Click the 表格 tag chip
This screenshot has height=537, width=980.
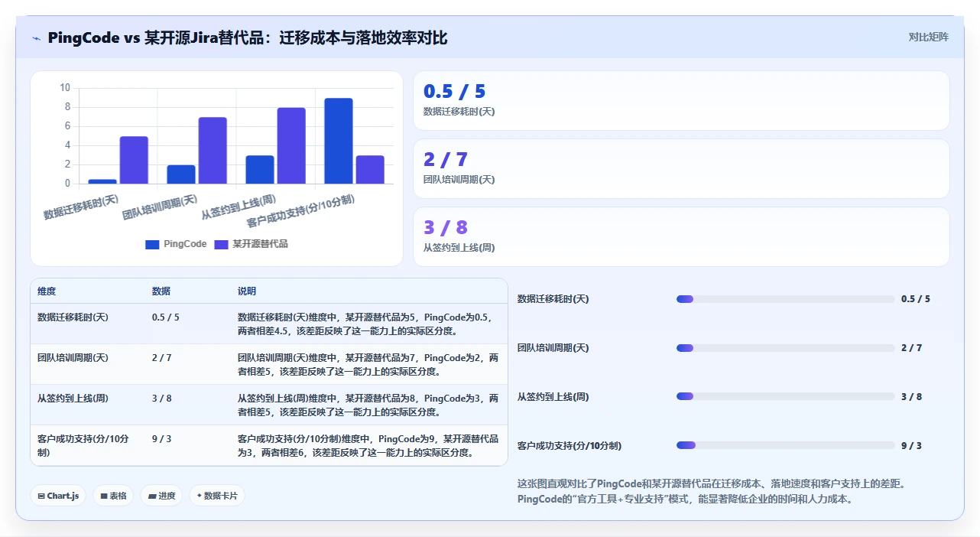point(113,496)
